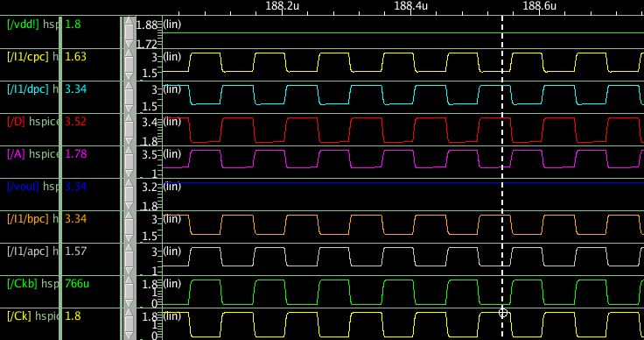Click the 3.2 y-axis label in the /vout row
The height and width of the screenshot is (340, 644).
pos(149,188)
